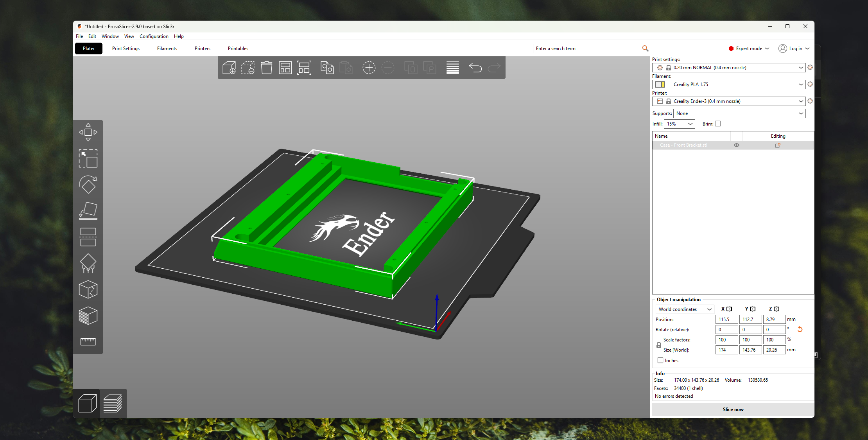Open the World coordinates dropdown
868x440 pixels.
[x=685, y=309]
